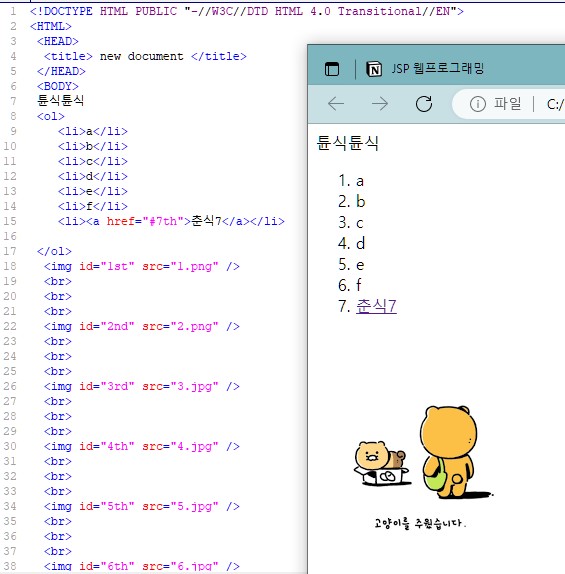Click the <br> tag on line 37
Viewport: 565px width, 574px height.
[57, 552]
